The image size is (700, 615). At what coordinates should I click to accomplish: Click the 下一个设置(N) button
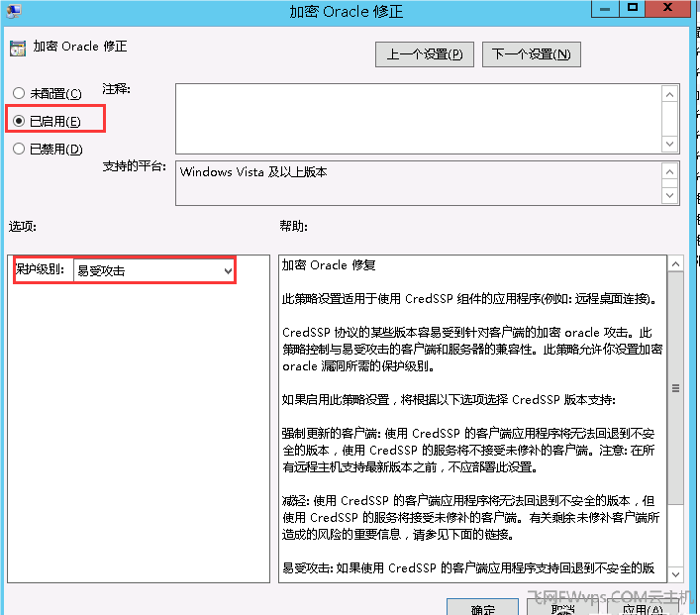[x=532, y=54]
